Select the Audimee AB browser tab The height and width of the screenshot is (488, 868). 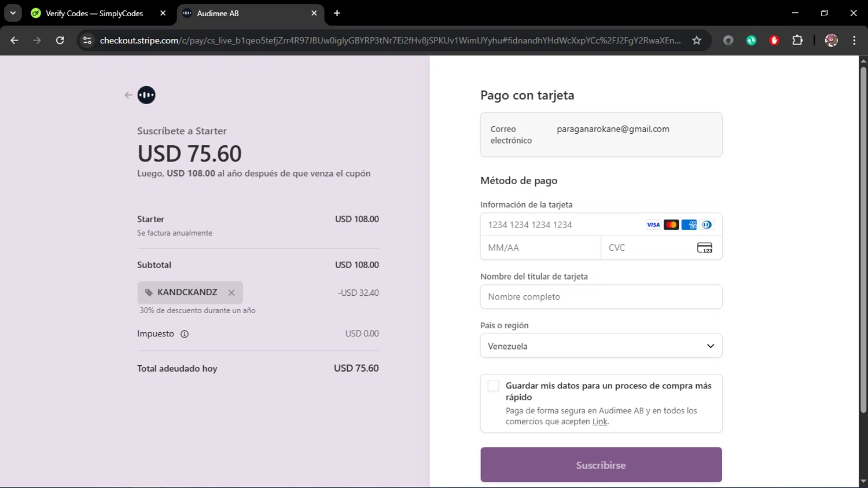point(249,13)
